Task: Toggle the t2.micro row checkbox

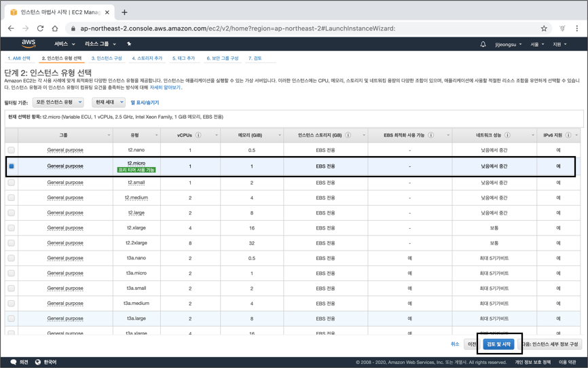Action: pyautogui.click(x=12, y=166)
